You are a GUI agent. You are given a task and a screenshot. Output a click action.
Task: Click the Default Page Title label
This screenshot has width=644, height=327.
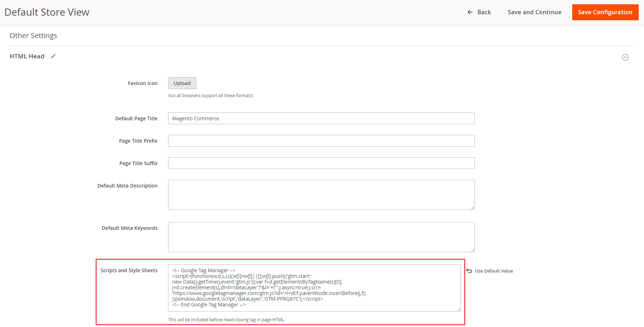click(136, 118)
